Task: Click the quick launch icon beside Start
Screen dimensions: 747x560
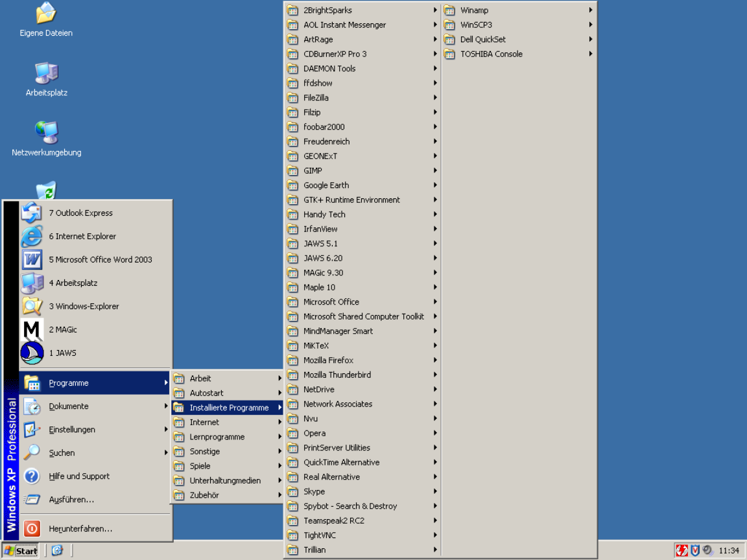Action: pyautogui.click(x=57, y=550)
